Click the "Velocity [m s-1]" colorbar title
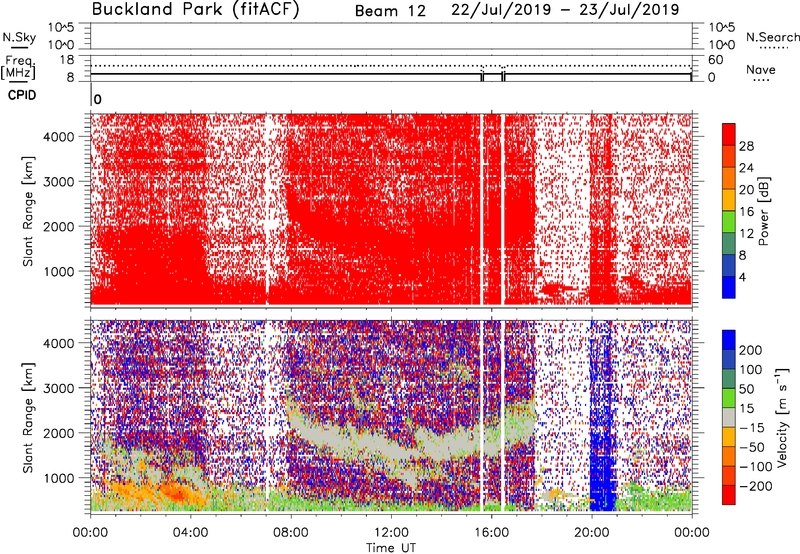This screenshot has height=554, width=800. 782,417
